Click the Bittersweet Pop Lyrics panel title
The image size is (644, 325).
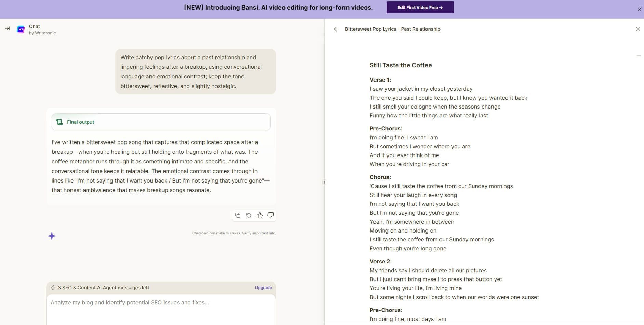click(393, 29)
